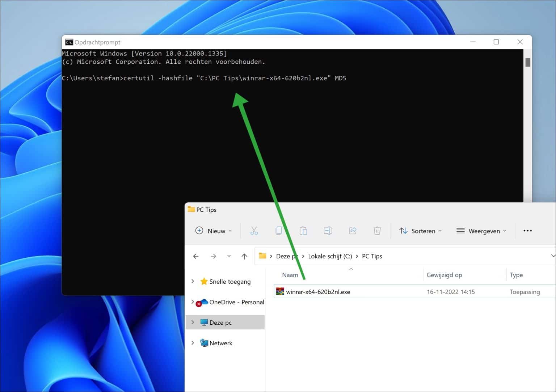
Task: Select winrar-x64-620b2nl.exe in the file list
Action: coord(318,291)
